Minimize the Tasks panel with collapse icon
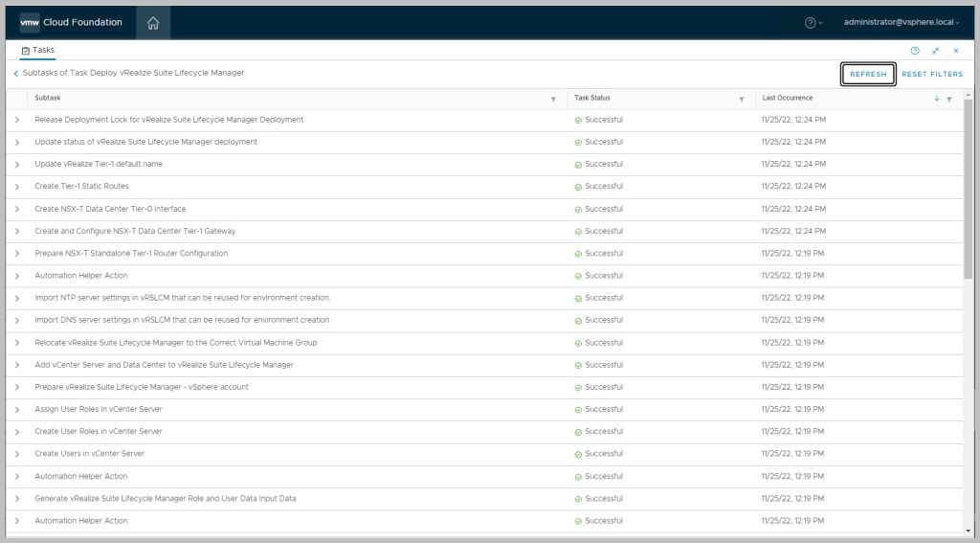 [936, 51]
